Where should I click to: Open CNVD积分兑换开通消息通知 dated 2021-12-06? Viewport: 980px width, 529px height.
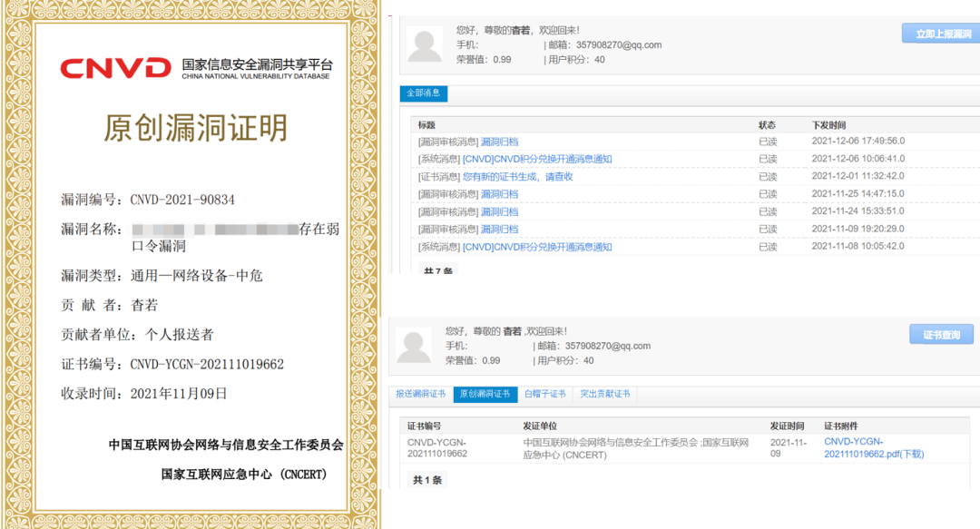tap(537, 159)
